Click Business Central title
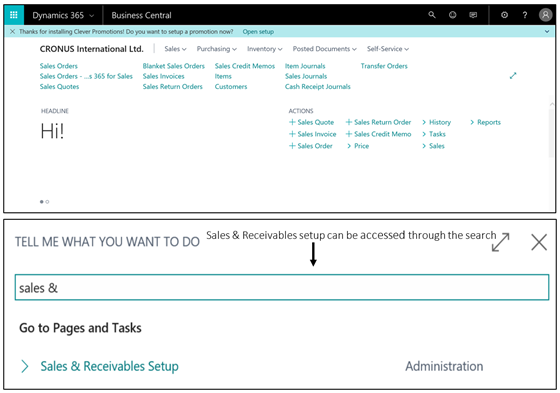 coord(141,15)
